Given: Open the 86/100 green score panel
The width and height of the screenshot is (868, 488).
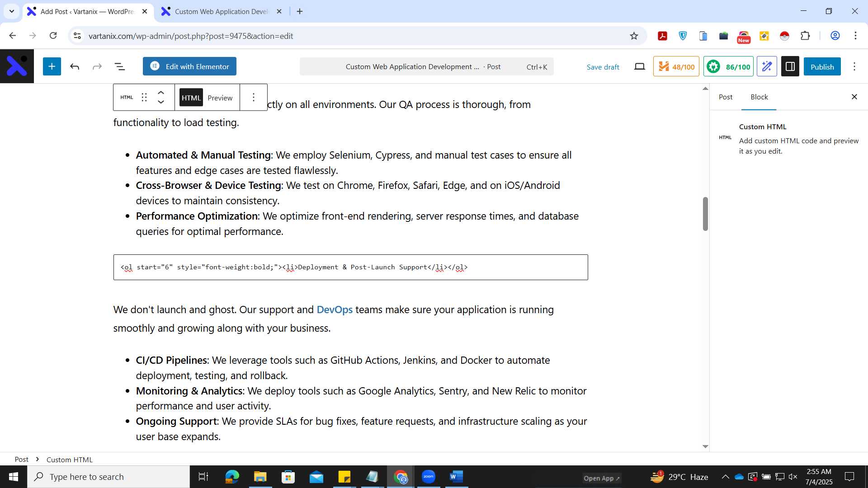Looking at the screenshot, I should tap(728, 67).
